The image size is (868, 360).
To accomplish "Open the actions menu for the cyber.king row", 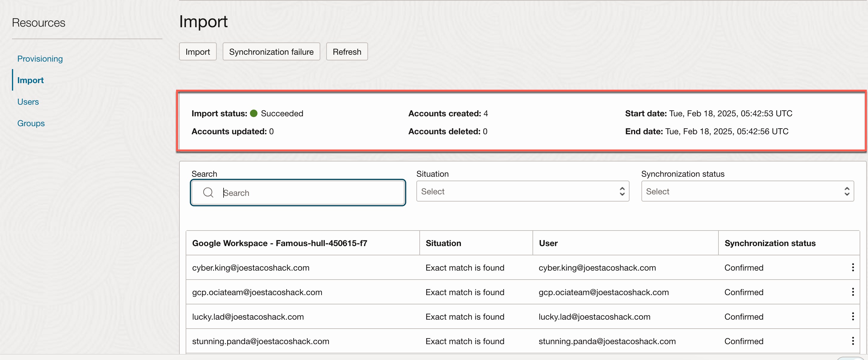I will click(852, 267).
